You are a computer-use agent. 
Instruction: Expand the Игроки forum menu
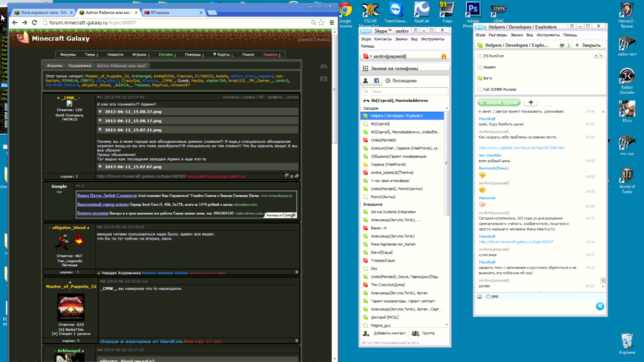pyautogui.click(x=141, y=55)
